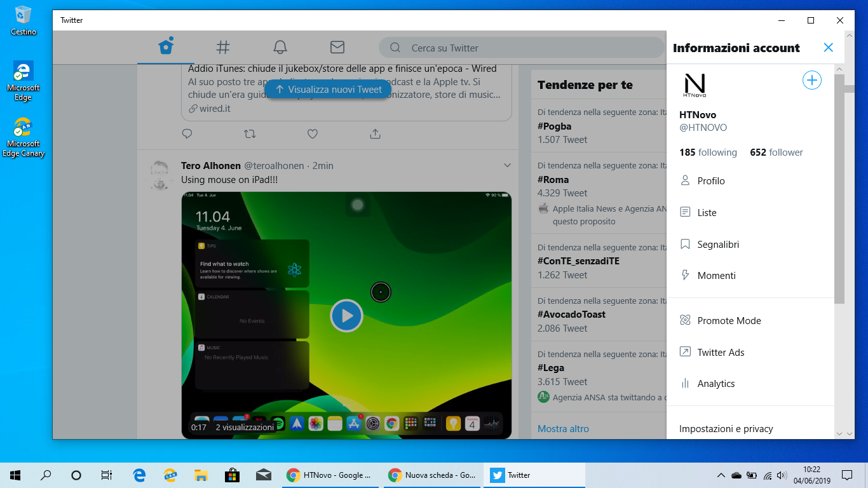Viewport: 868px width, 488px height.
Task: Launch Edge Canary from the taskbar
Action: coord(170,475)
